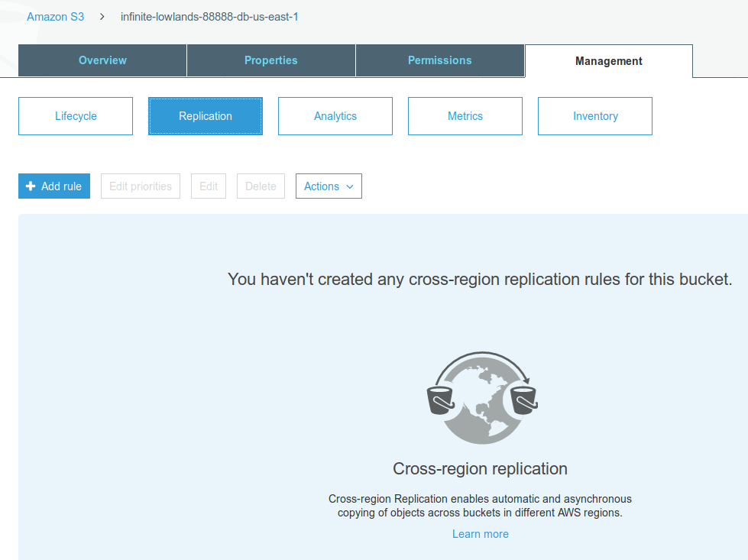Expand the Actions dropdown chevron
Image resolution: width=748 pixels, height=560 pixels.
tap(350, 186)
